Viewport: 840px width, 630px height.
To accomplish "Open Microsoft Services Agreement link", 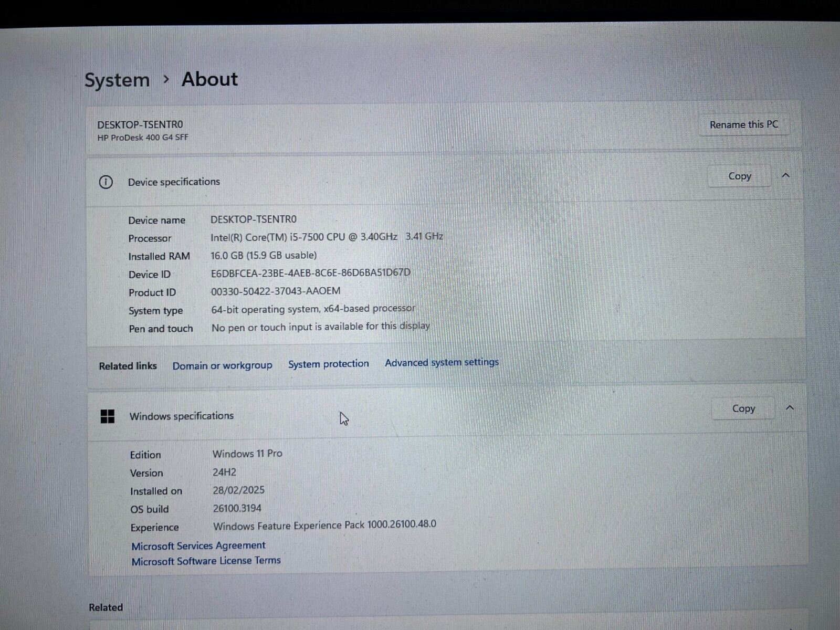I will click(198, 545).
